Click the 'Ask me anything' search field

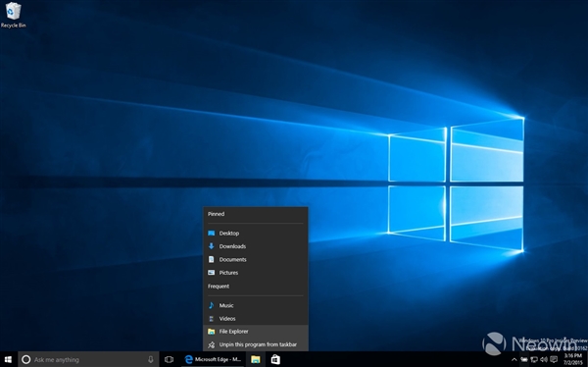click(88, 359)
